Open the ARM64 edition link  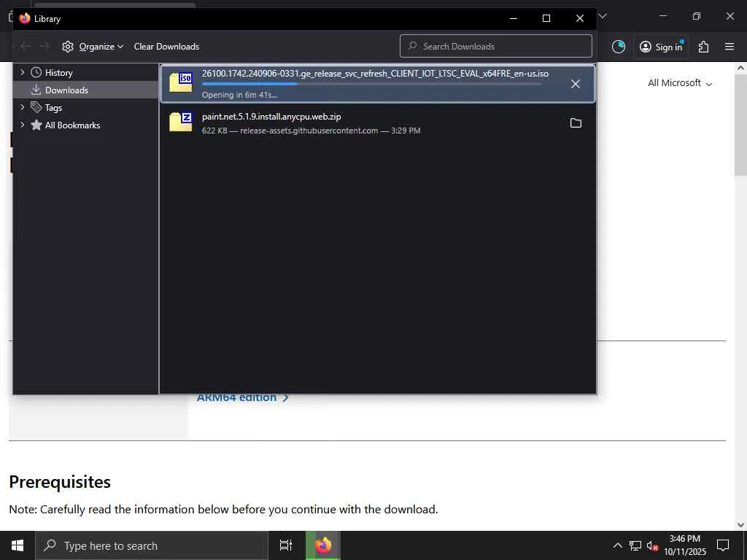pos(243,397)
